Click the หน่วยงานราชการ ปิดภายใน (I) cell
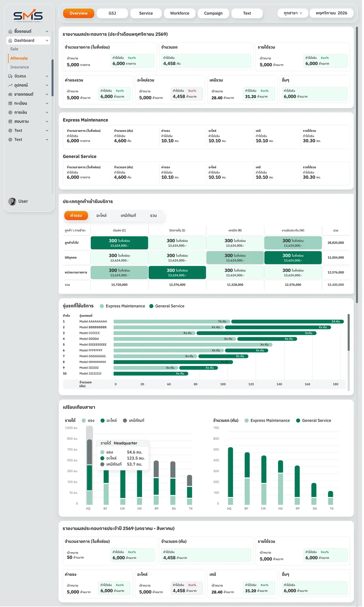The image size is (364, 607). [177, 272]
